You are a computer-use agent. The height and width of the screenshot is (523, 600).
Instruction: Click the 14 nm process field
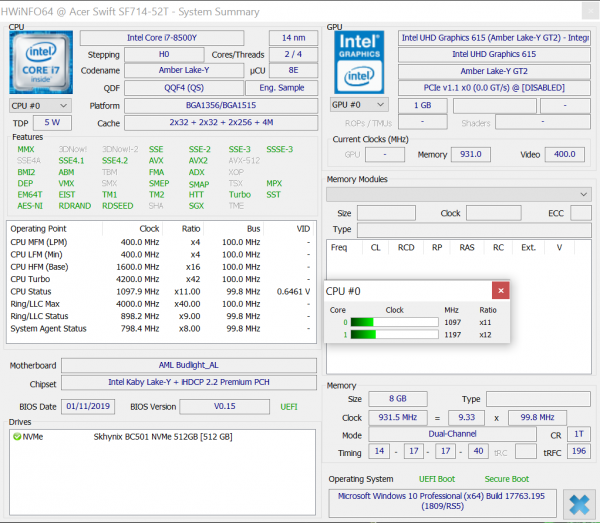pyautogui.click(x=293, y=38)
